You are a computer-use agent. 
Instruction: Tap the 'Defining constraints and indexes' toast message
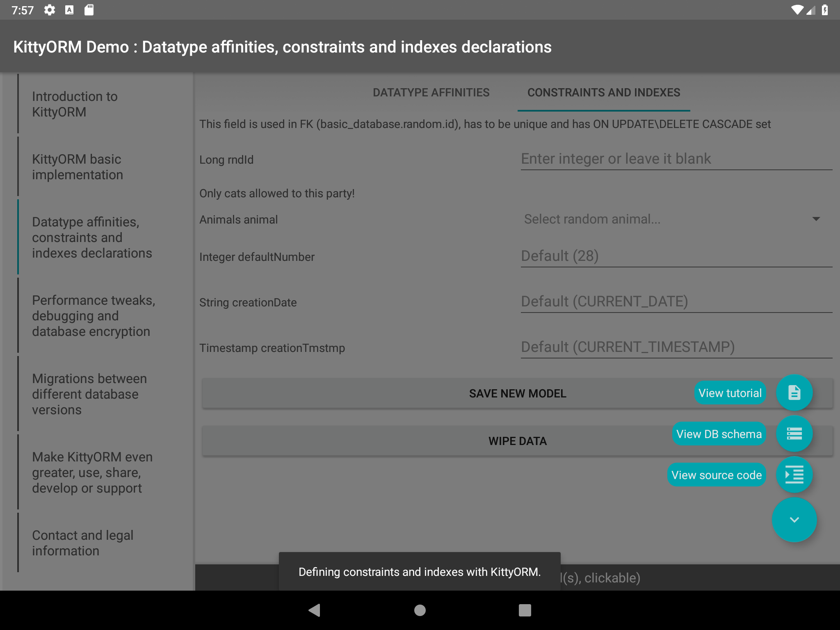point(420,572)
